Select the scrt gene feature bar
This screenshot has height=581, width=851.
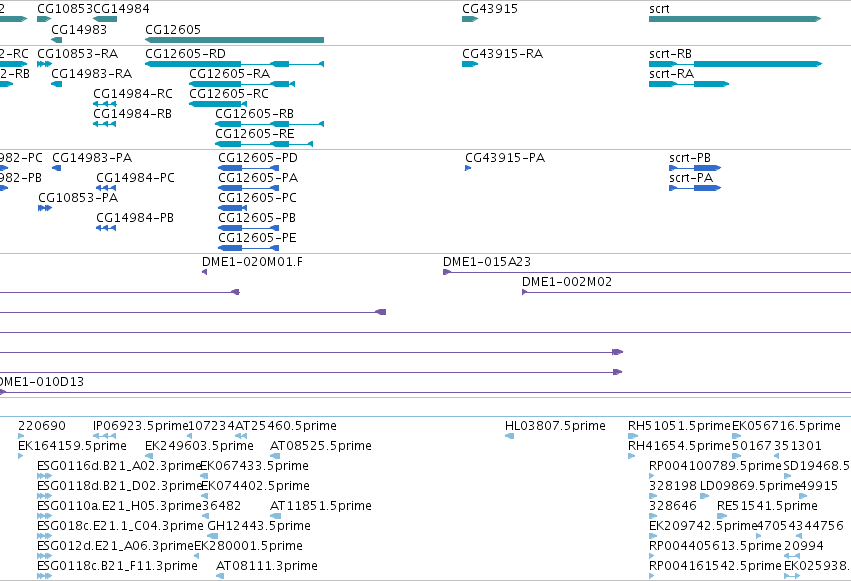coord(735,19)
